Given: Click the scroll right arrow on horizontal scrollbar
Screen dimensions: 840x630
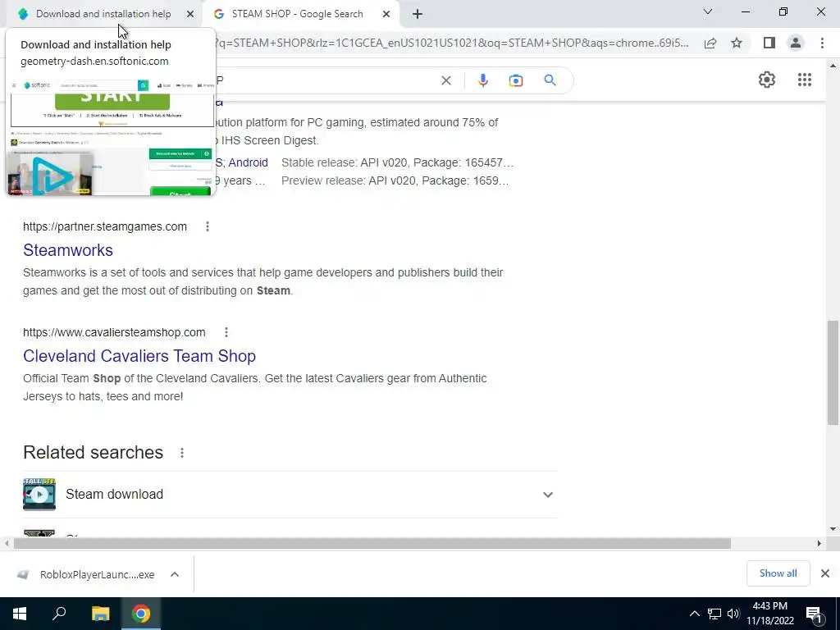Looking at the screenshot, I should (x=819, y=544).
